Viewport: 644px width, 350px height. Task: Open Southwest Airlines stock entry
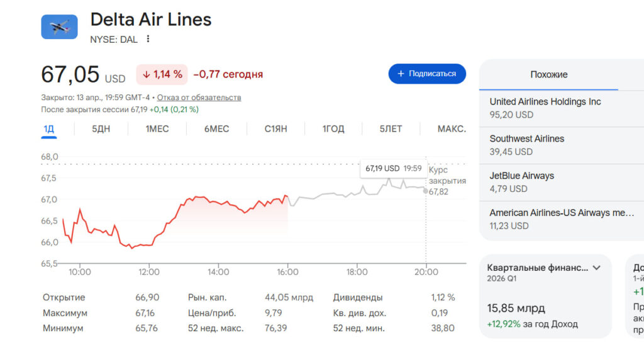coord(527,145)
